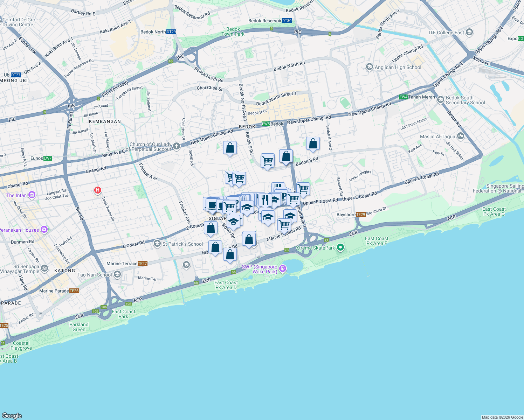
Task: Select the Church of Our Lady cross icon
Action: 177,146
